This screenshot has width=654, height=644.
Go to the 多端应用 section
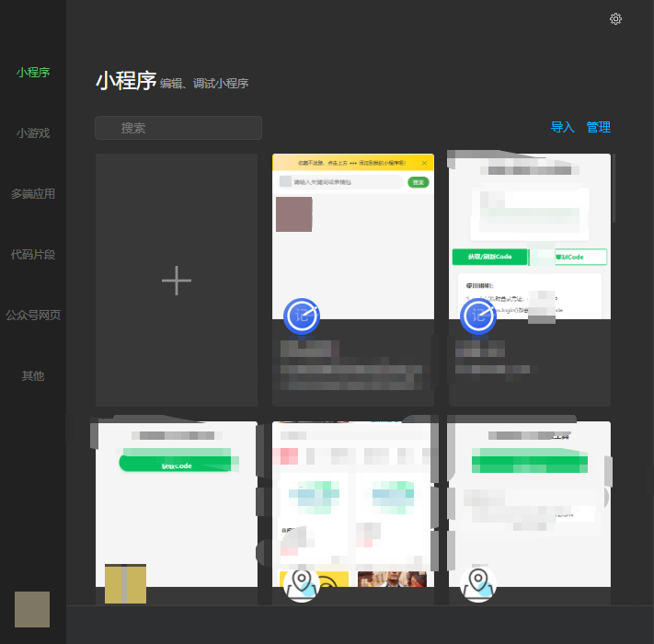pyautogui.click(x=32, y=193)
